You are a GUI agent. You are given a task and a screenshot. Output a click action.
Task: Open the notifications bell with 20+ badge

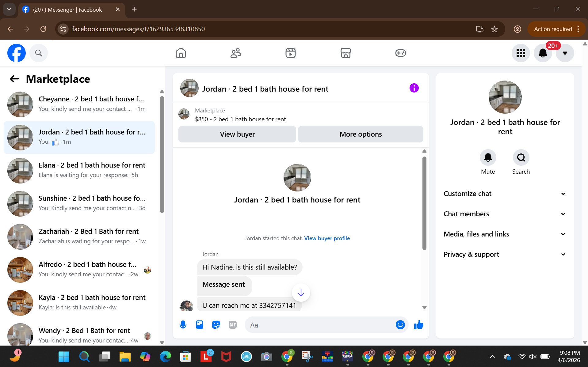tap(543, 53)
